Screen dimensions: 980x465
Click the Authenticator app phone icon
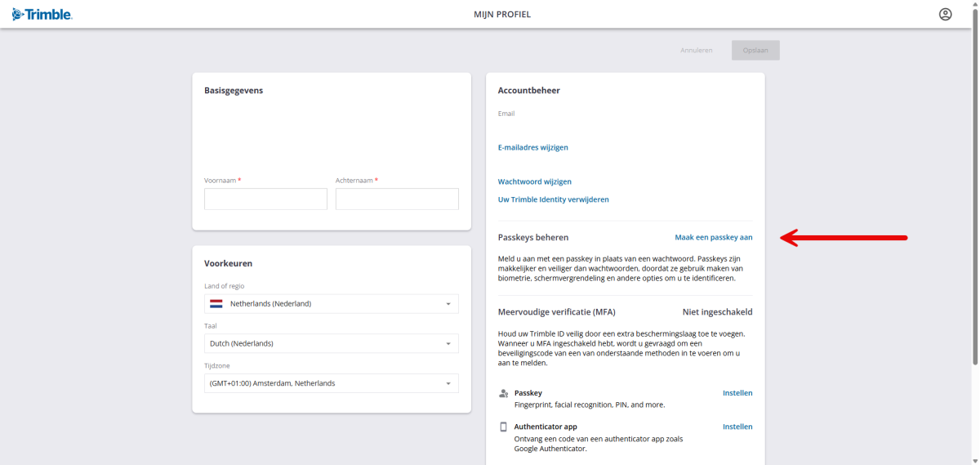pyautogui.click(x=503, y=427)
